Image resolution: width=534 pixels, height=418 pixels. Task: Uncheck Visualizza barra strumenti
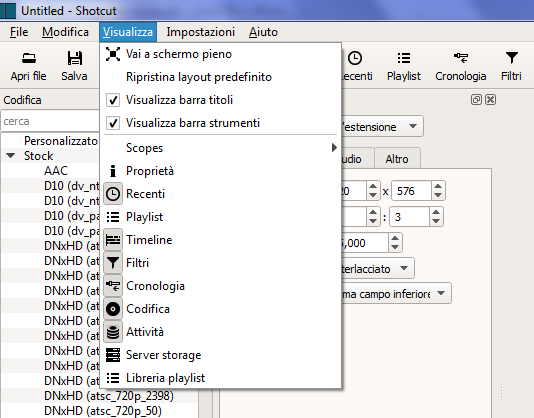pos(113,123)
